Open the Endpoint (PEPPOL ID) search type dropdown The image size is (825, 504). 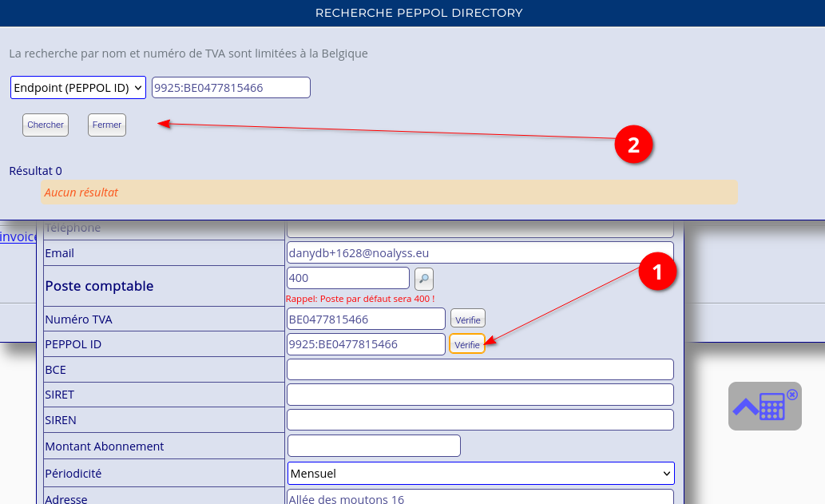pos(78,88)
